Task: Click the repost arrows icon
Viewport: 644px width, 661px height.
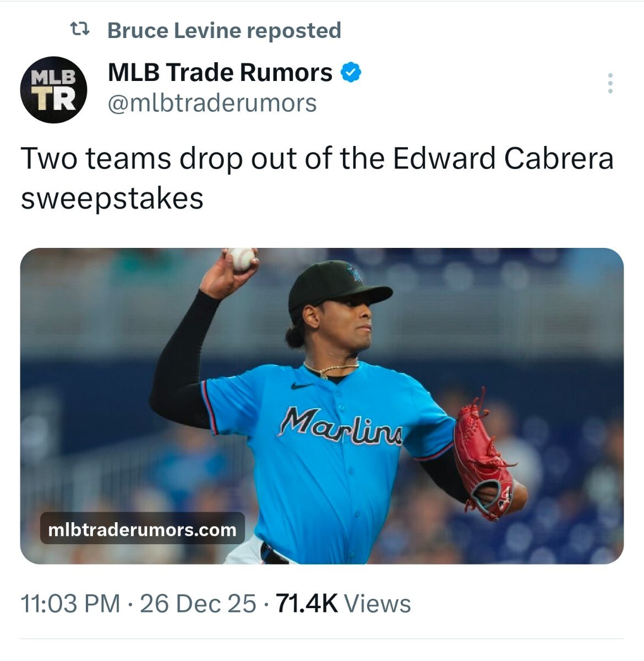Action: coord(80,30)
